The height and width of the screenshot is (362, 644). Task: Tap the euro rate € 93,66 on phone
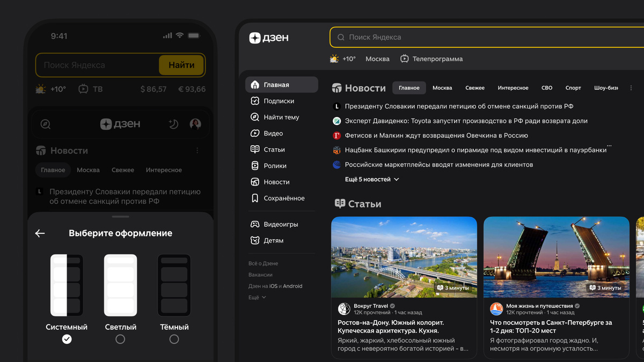(192, 89)
